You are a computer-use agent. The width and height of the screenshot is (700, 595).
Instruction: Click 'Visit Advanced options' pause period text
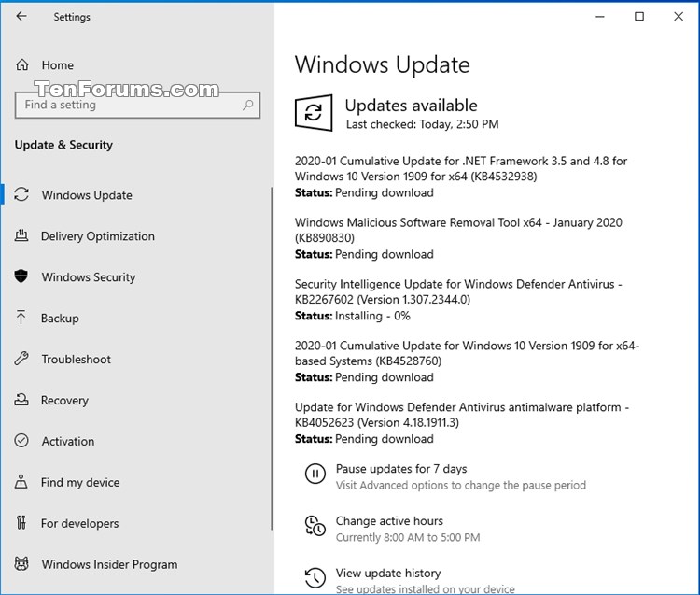click(x=461, y=485)
